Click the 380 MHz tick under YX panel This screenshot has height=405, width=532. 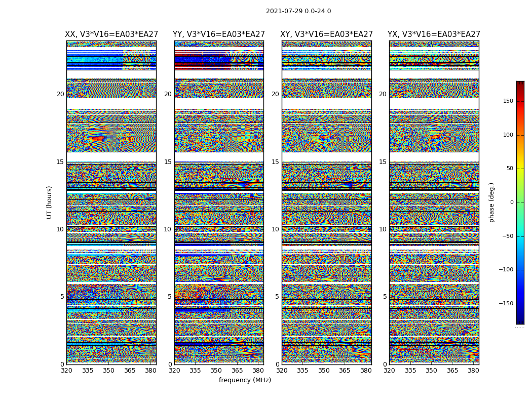[x=473, y=371]
